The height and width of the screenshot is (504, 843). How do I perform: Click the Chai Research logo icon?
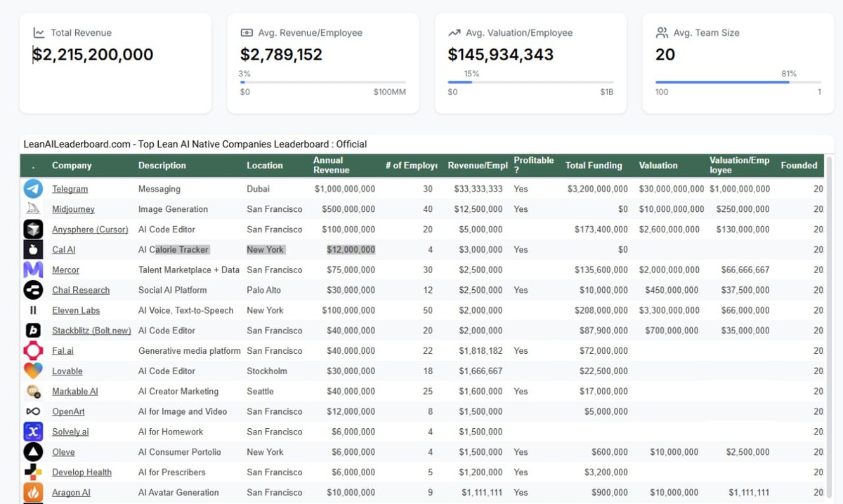point(33,290)
